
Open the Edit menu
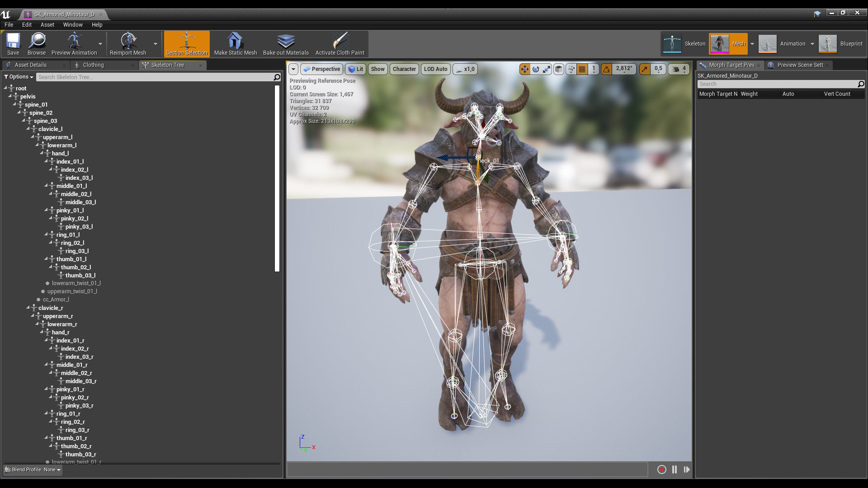click(27, 25)
